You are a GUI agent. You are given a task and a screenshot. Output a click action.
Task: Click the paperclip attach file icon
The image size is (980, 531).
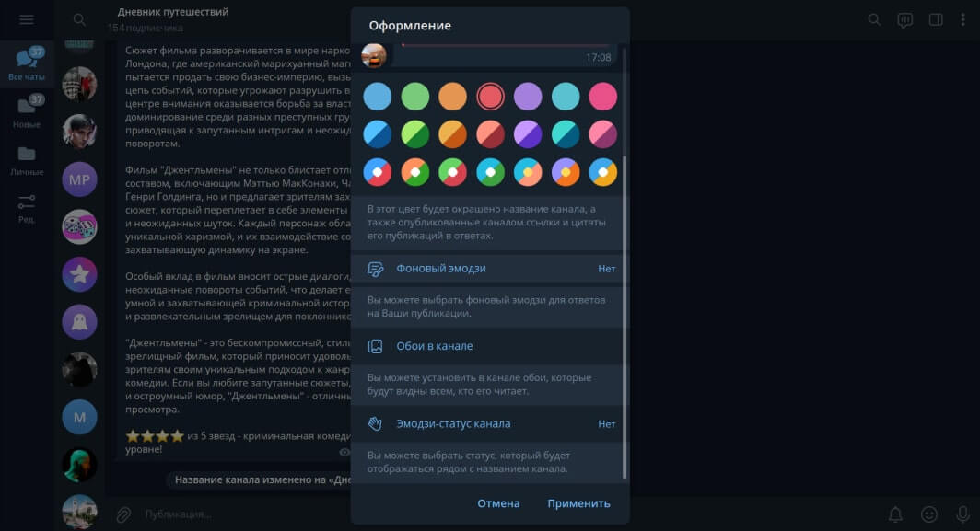[x=123, y=514]
